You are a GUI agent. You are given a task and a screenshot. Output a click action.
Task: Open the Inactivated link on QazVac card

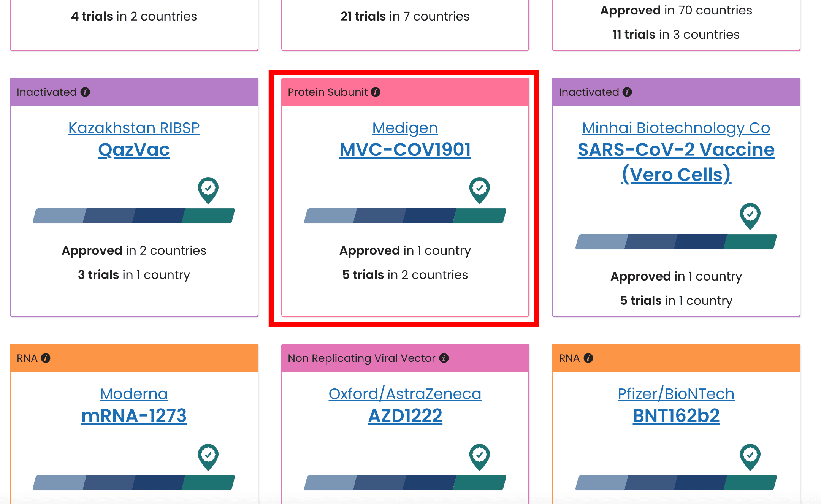click(x=47, y=92)
